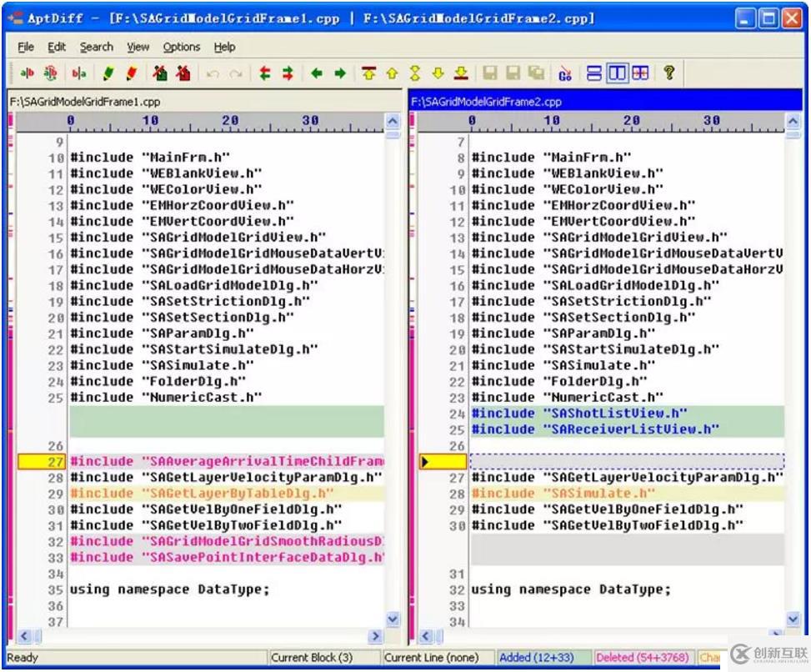The width and height of the screenshot is (811, 672).
Task: Click the Current Line (none) status field
Action: tap(438, 658)
